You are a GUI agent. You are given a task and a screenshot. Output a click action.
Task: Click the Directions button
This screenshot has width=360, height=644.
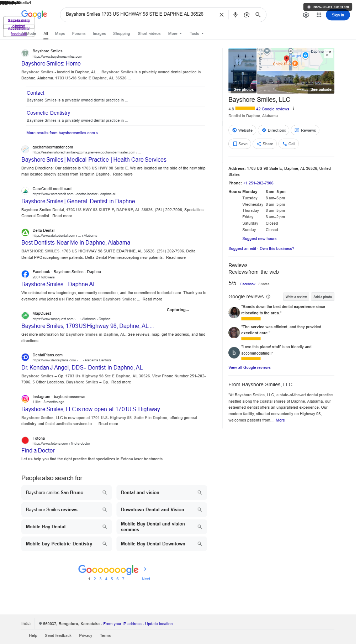coord(274,130)
